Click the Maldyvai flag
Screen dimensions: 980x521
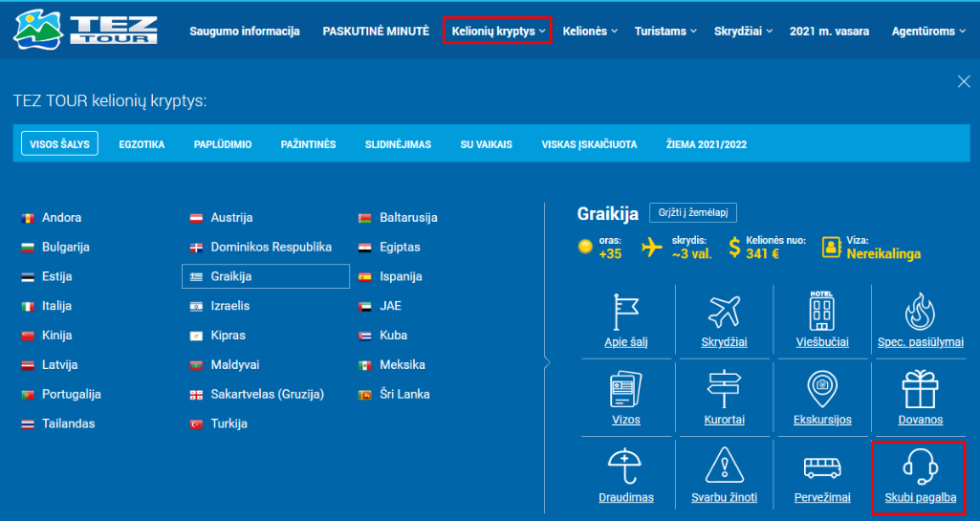coord(196,365)
